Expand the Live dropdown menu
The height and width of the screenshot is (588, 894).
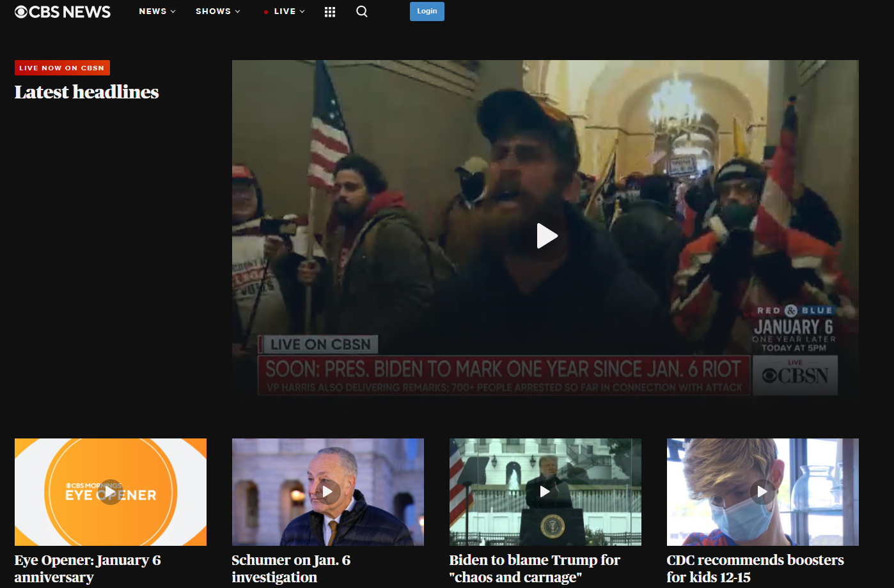click(x=285, y=12)
